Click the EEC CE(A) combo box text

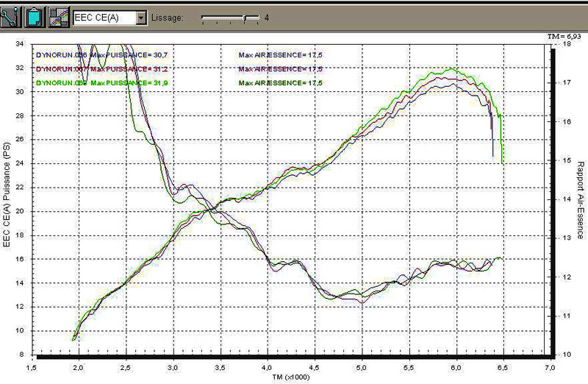coord(103,16)
